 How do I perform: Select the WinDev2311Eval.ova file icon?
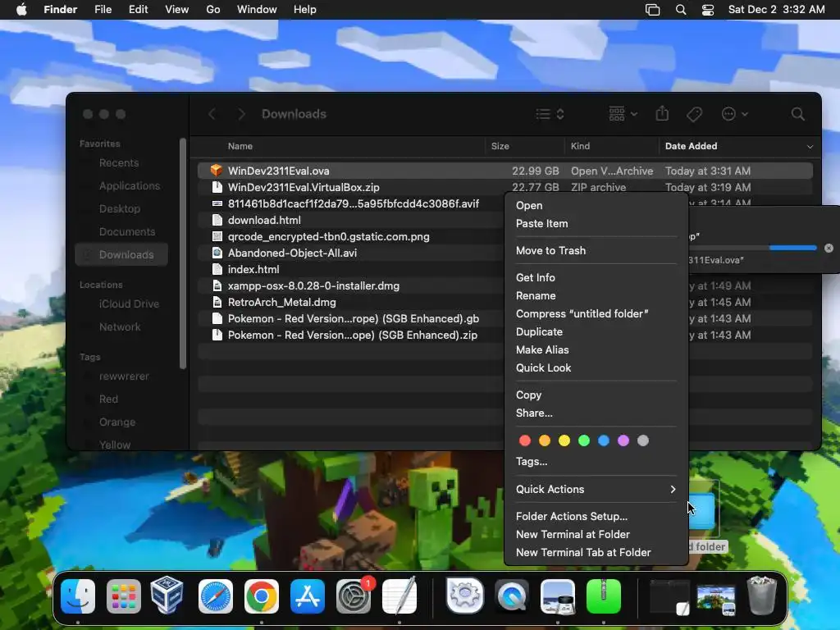217,171
